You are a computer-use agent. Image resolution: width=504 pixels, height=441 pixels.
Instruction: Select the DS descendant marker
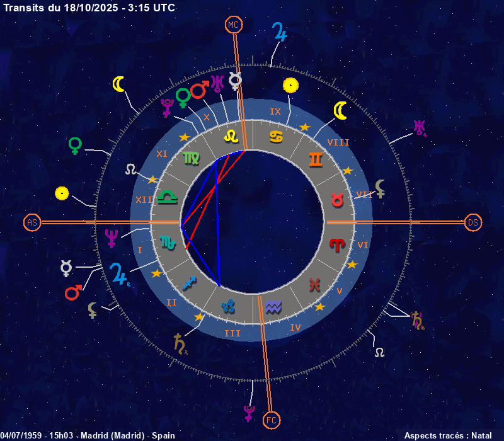473,222
